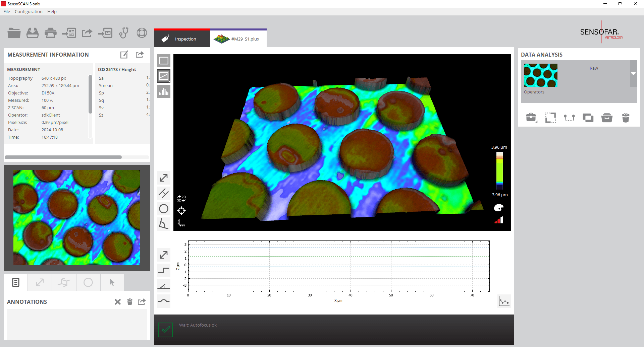Image resolution: width=644 pixels, height=347 pixels.
Task: Open the toolbox operators icon
Action: point(532,118)
